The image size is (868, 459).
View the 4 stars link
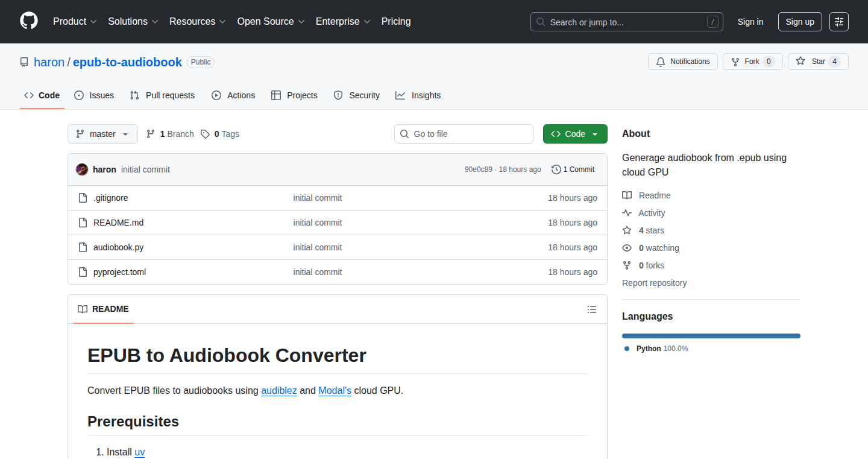[x=643, y=230]
